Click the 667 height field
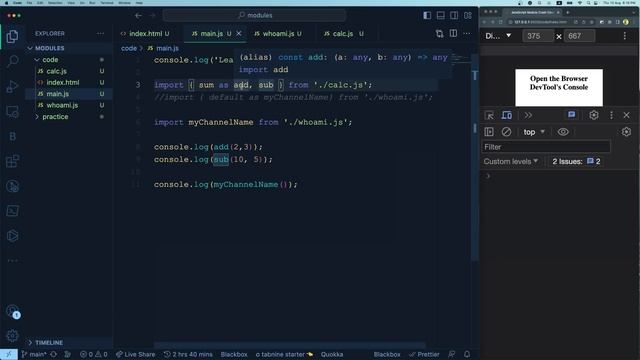The width and height of the screenshot is (640, 360). [x=579, y=36]
